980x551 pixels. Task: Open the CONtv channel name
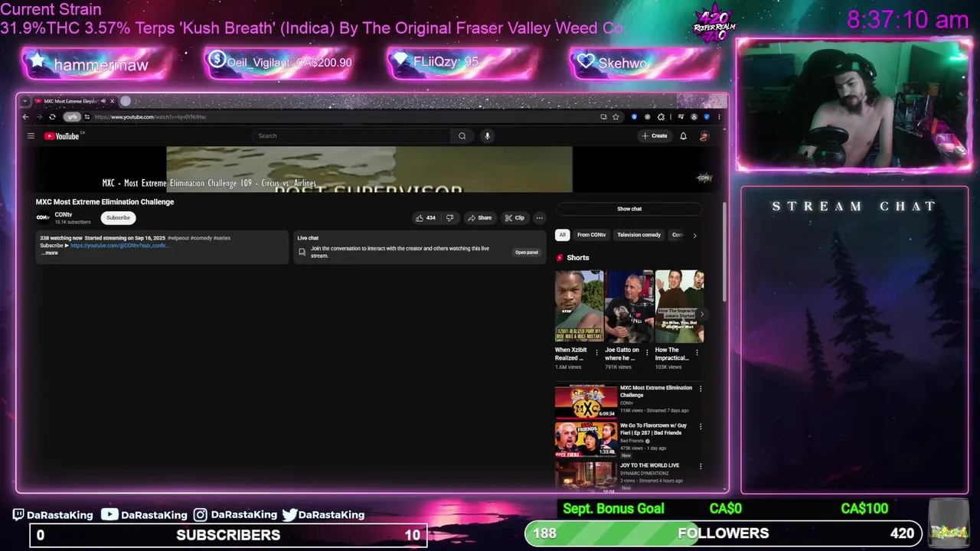click(x=64, y=214)
